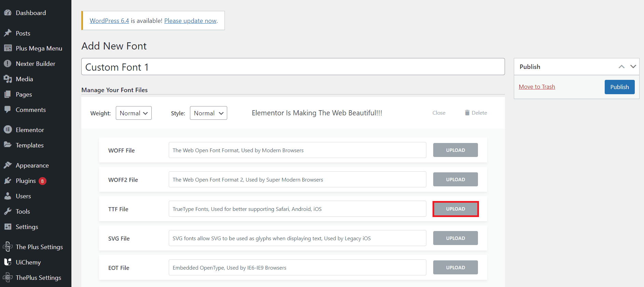Click the Plugins update count badge
Screen dimensions: 644x287
tap(42, 181)
